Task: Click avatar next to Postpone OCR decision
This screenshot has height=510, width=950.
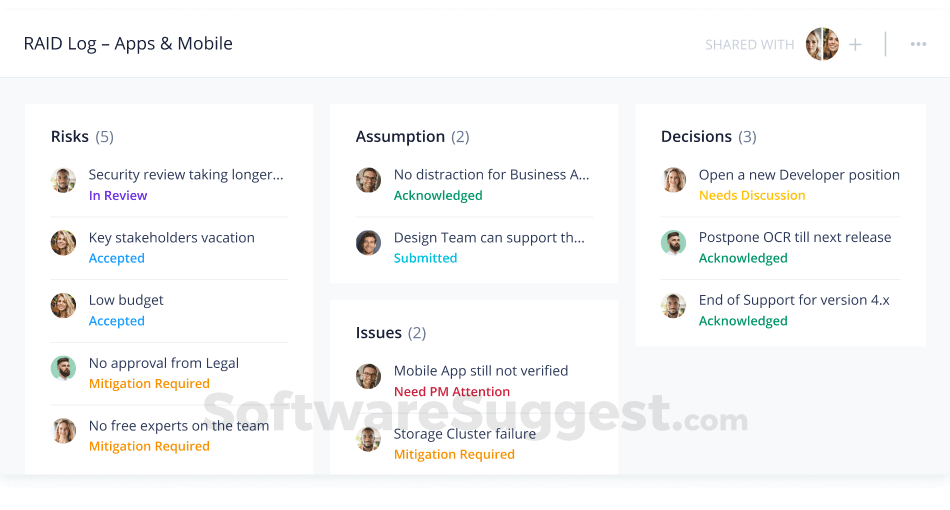Action: point(673,243)
